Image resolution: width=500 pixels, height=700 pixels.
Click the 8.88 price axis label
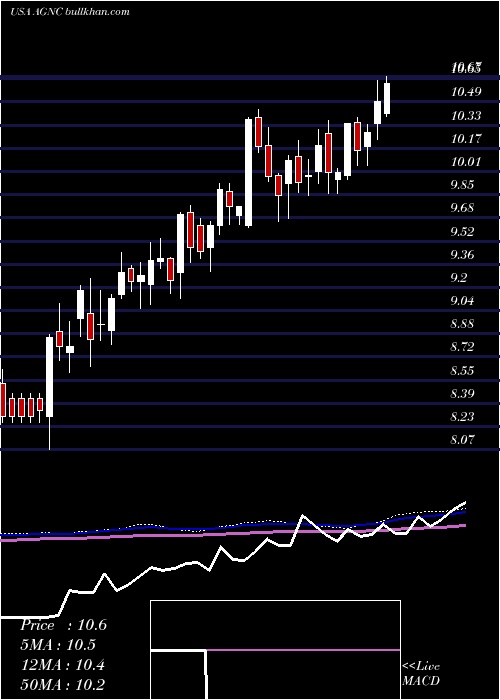pyautogui.click(x=462, y=324)
